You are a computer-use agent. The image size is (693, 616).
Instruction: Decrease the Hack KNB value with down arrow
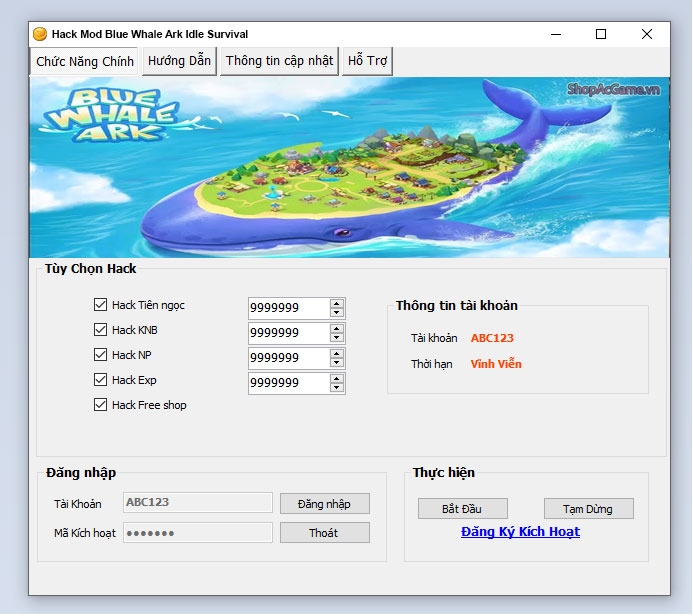click(x=337, y=338)
